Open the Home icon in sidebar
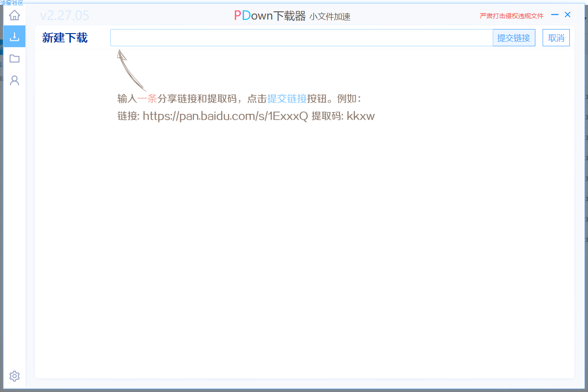The height and width of the screenshot is (392, 588). [x=15, y=15]
